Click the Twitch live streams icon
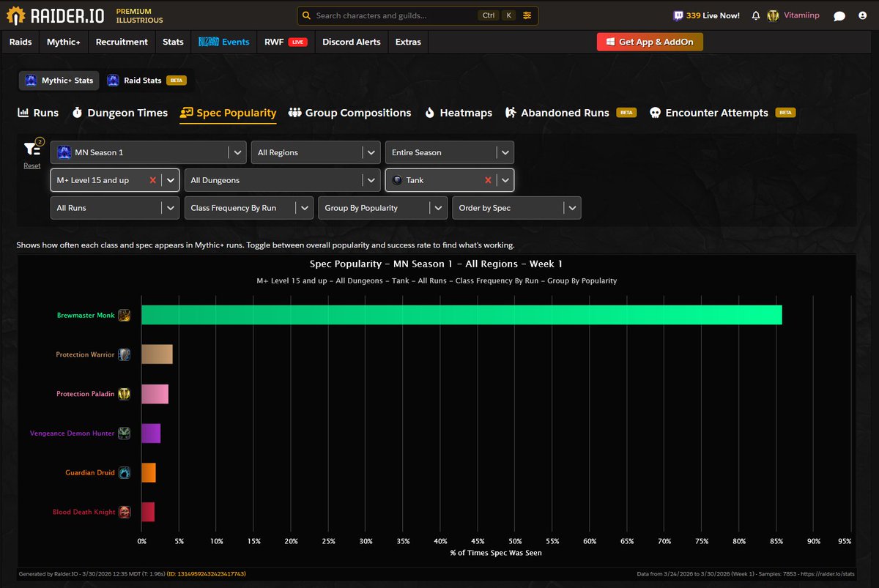Viewport: 879px width, 588px height. [x=678, y=15]
